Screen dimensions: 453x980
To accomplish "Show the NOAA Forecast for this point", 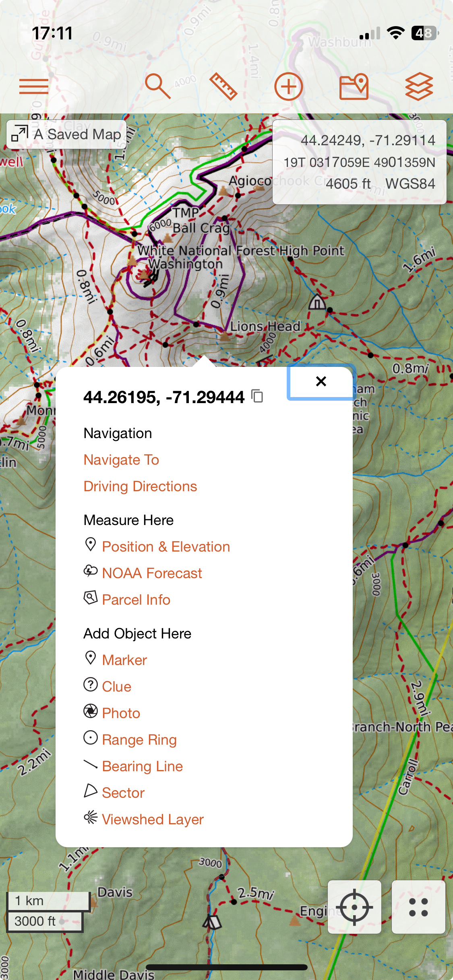I will 152,573.
